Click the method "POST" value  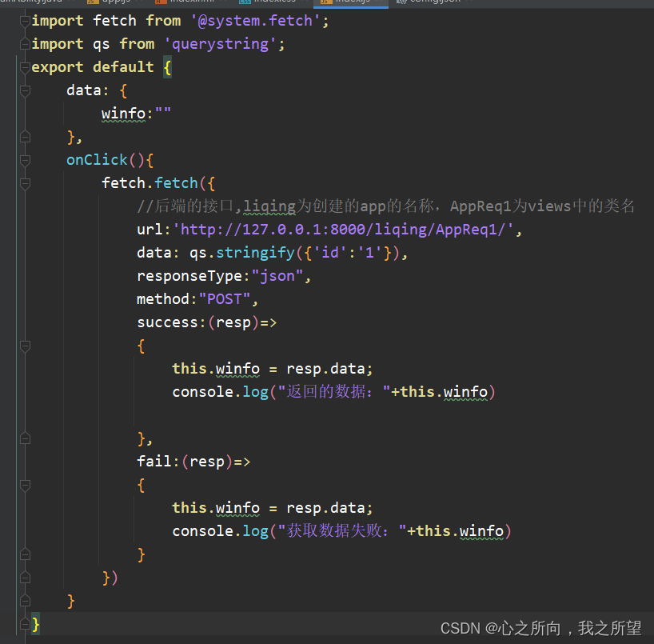(225, 299)
